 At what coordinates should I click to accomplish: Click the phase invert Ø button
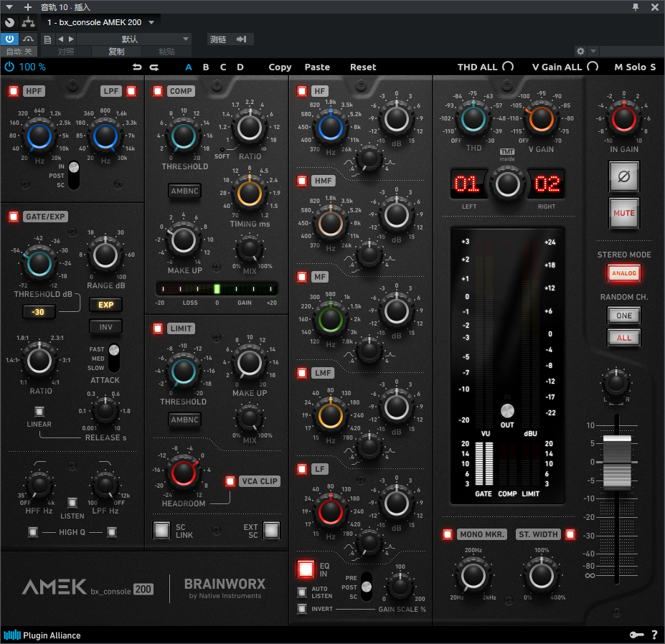tap(624, 176)
